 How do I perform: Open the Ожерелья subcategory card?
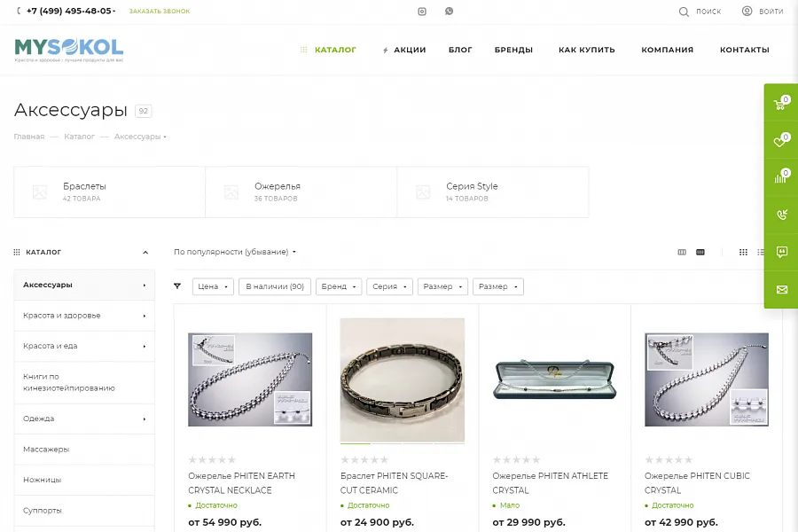tap(301, 192)
